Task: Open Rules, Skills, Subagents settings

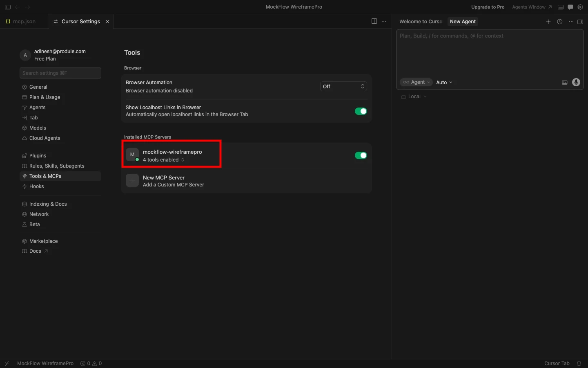Action: [60, 166]
